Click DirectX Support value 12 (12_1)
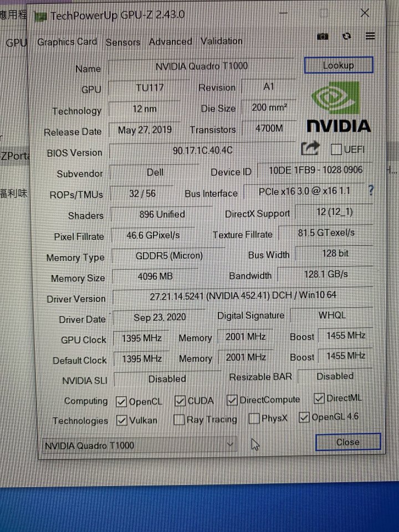 click(x=334, y=212)
